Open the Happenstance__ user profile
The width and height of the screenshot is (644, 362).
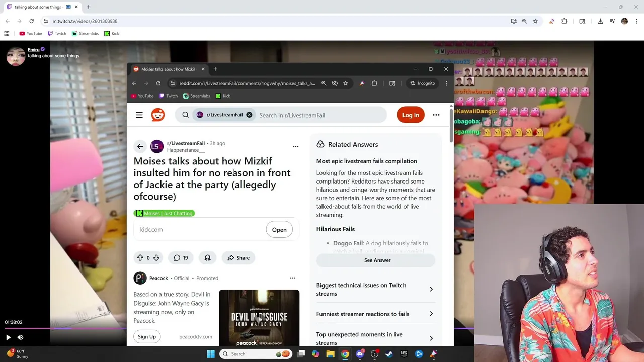coord(186,150)
